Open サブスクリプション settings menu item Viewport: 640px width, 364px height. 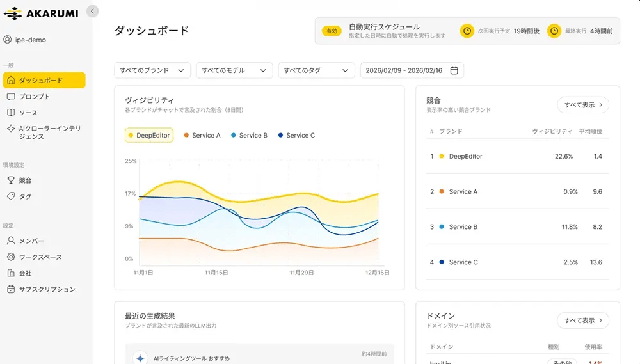[47, 289]
